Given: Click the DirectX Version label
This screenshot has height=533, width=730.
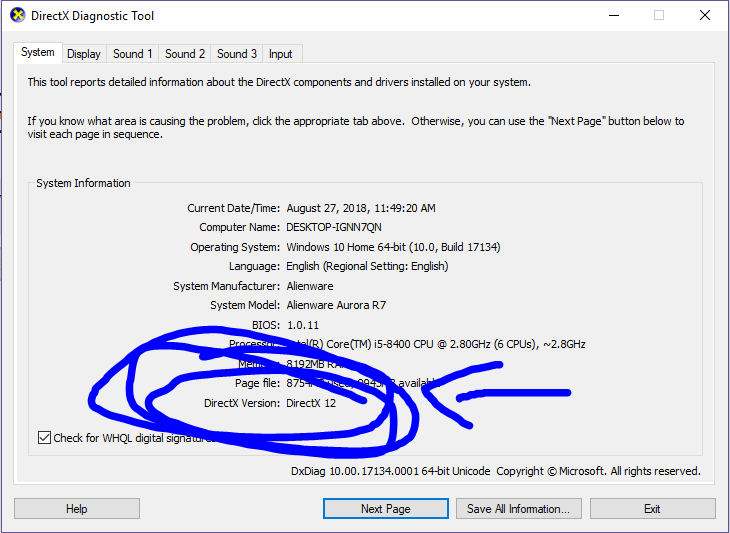Looking at the screenshot, I should 242,403.
